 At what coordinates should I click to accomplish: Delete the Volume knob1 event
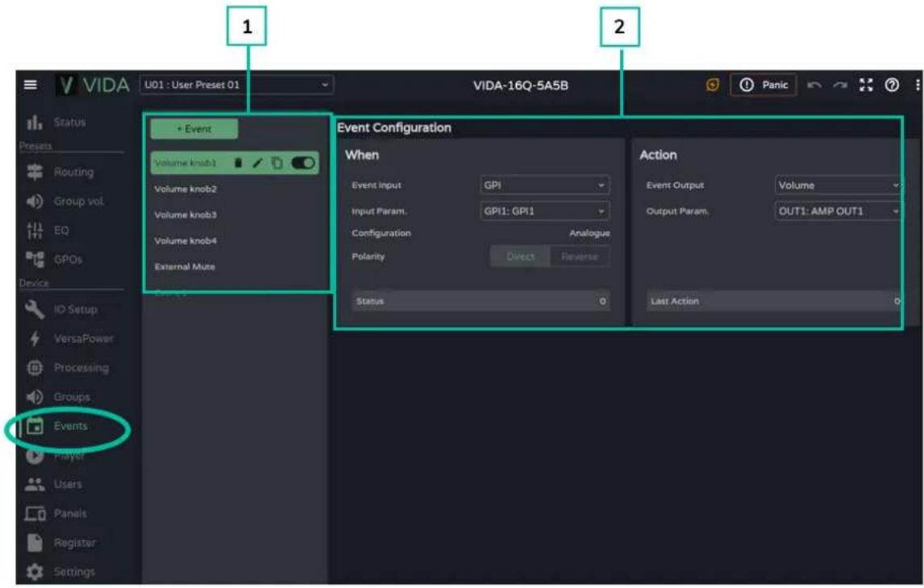[x=238, y=163]
